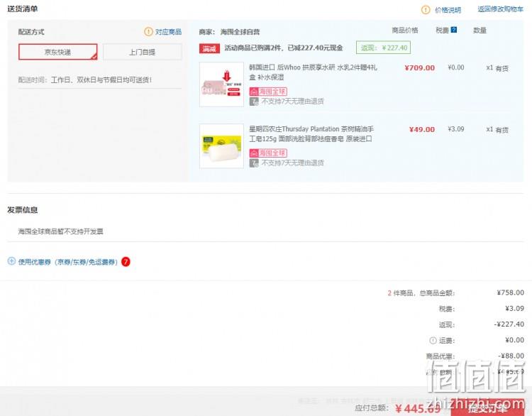Submit order with 提交订单 button

487,407
